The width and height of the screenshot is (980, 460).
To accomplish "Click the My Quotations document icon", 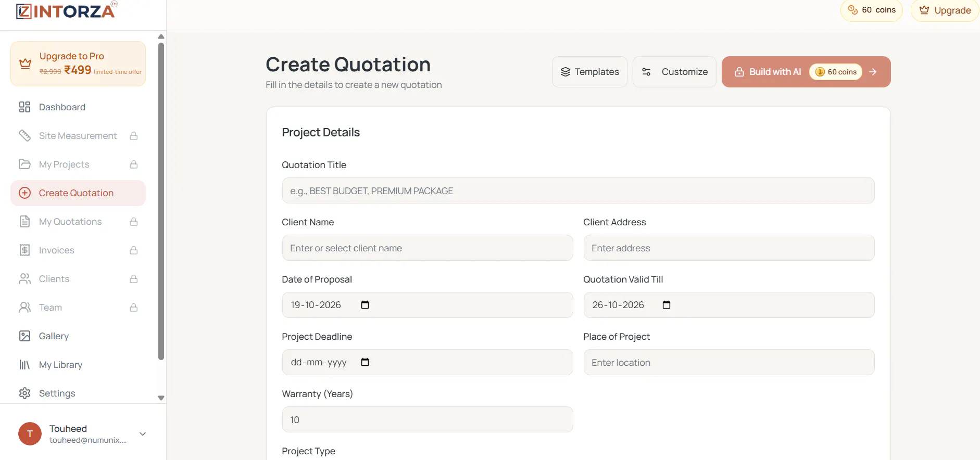I will [24, 222].
